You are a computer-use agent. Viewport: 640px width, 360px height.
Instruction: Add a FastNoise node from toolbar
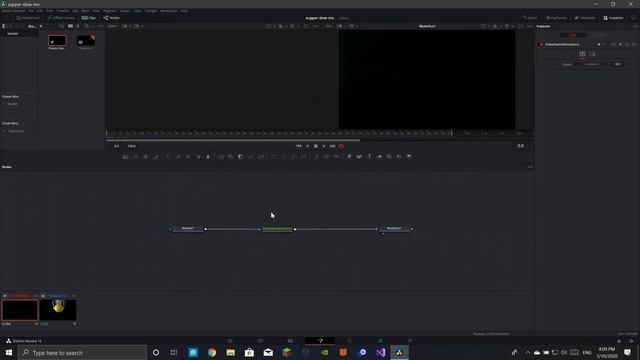pyautogui.click(x=136, y=157)
